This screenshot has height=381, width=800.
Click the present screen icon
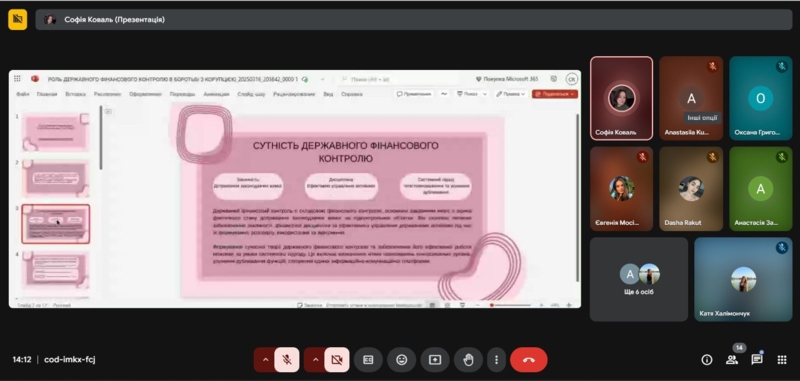[435, 360]
